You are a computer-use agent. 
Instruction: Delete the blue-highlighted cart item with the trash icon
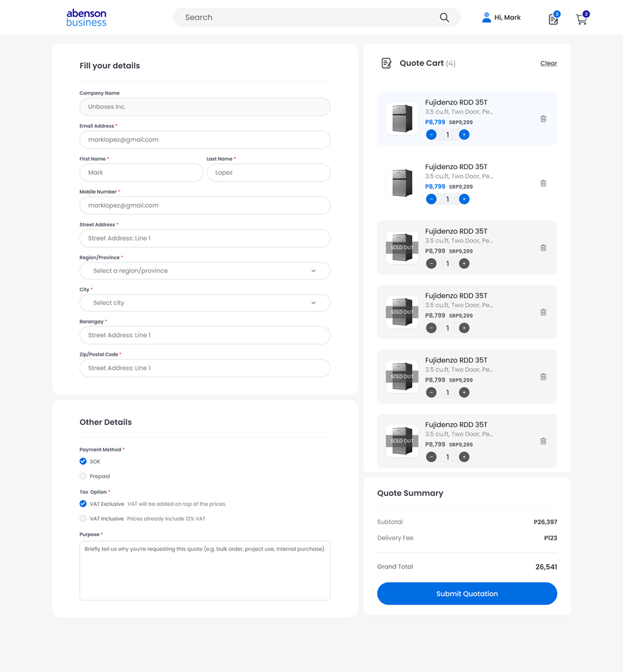pyautogui.click(x=543, y=119)
